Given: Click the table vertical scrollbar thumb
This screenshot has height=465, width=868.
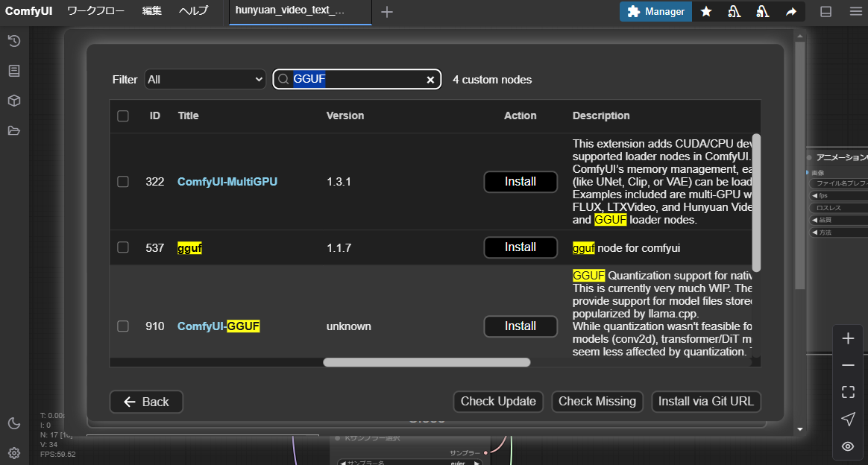Looking at the screenshot, I should [x=756, y=203].
